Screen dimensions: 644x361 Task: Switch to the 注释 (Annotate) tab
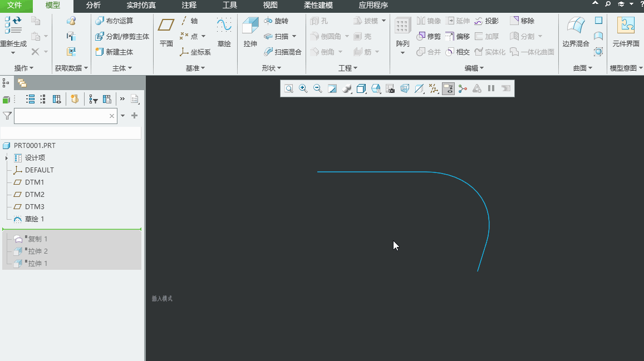pyautogui.click(x=189, y=6)
